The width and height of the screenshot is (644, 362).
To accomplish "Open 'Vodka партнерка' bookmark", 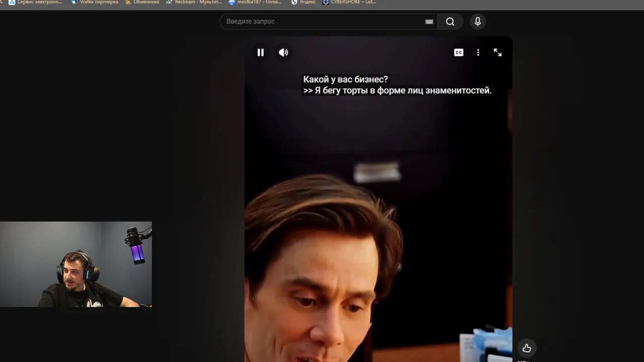I will pos(94,3).
